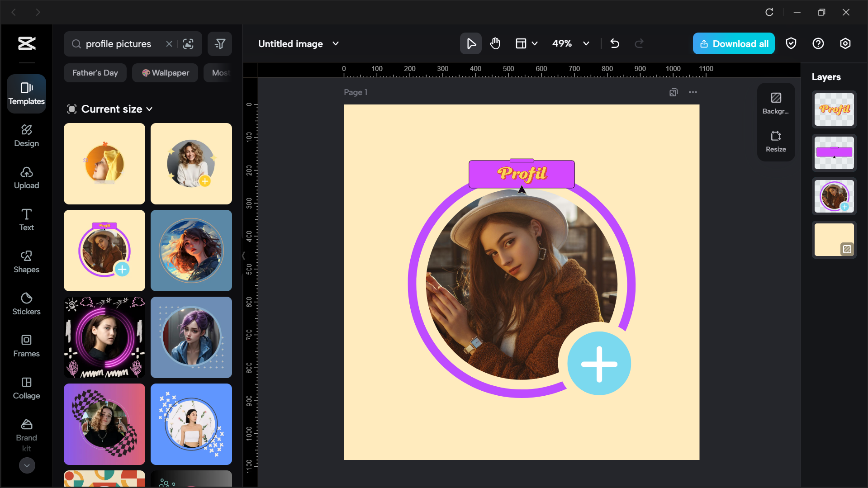Switch to the Frames tab
The image size is (868, 488).
[x=26, y=346]
